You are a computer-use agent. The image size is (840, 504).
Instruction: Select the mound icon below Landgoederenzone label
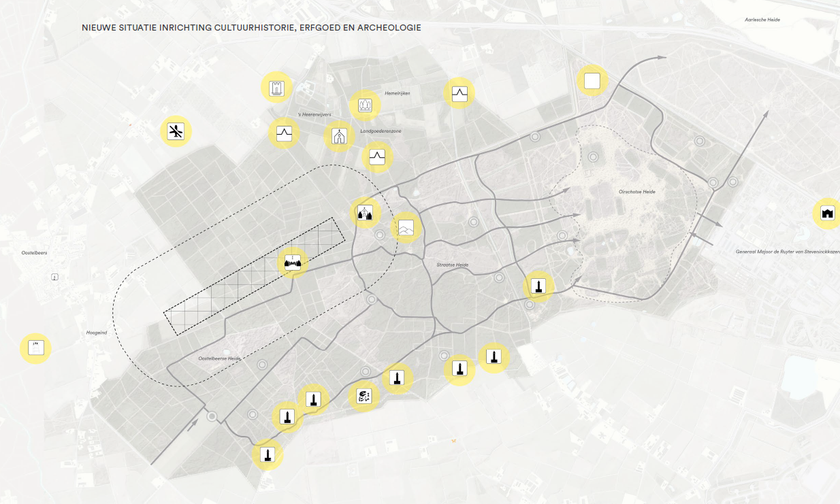[x=377, y=158]
